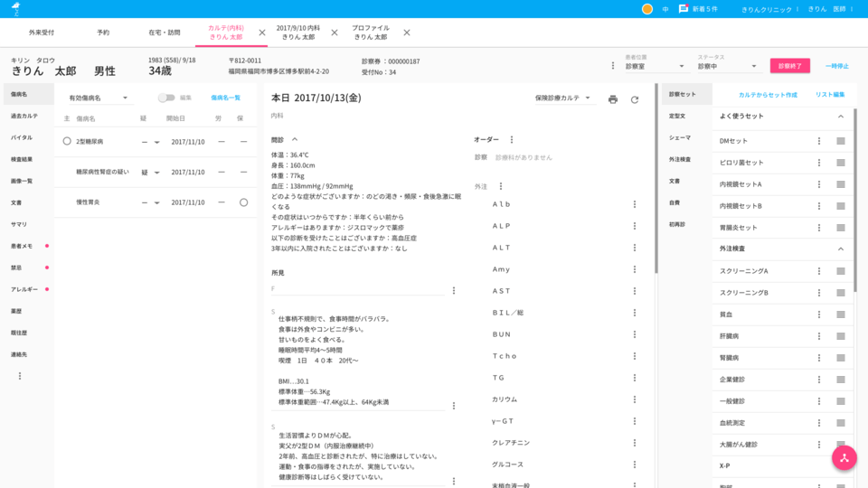Viewport: 868px width, 488px height.
Task: Switch to the 外来受付 tab
Action: point(42,33)
